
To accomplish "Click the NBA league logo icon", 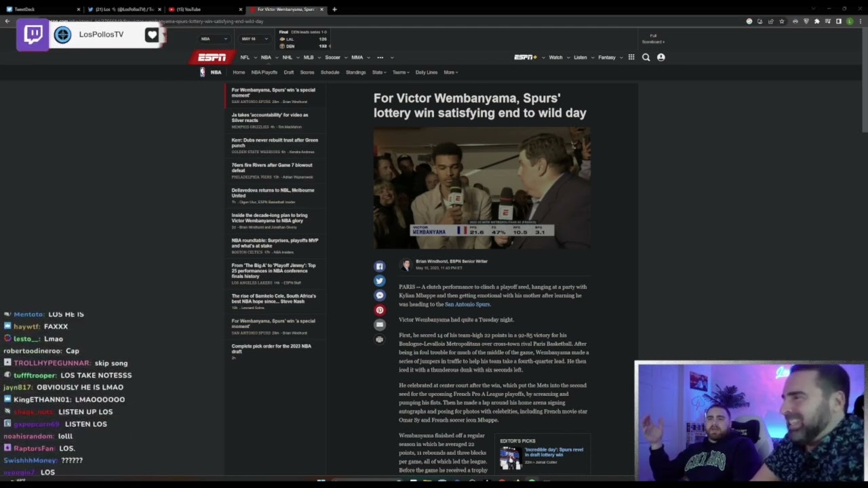I will coord(202,72).
